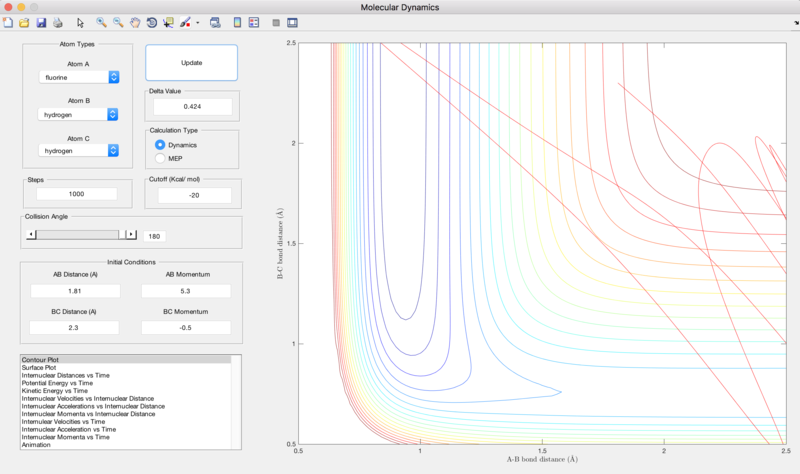Click the AB Momentum input field
800x474 pixels.
click(186, 291)
